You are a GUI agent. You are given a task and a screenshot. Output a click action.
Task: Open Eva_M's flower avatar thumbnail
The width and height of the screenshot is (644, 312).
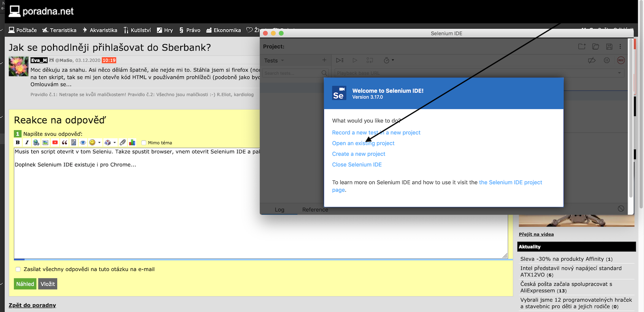(19, 66)
